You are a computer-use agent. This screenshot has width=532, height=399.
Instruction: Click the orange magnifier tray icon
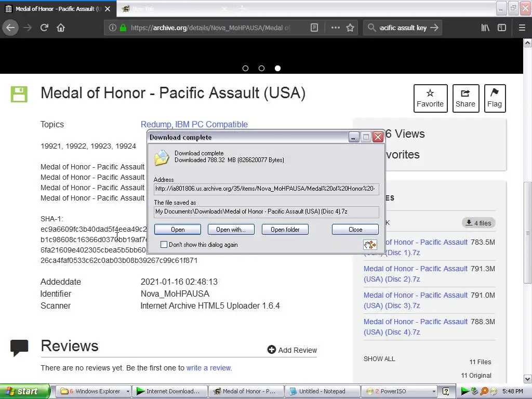pyautogui.click(x=484, y=391)
